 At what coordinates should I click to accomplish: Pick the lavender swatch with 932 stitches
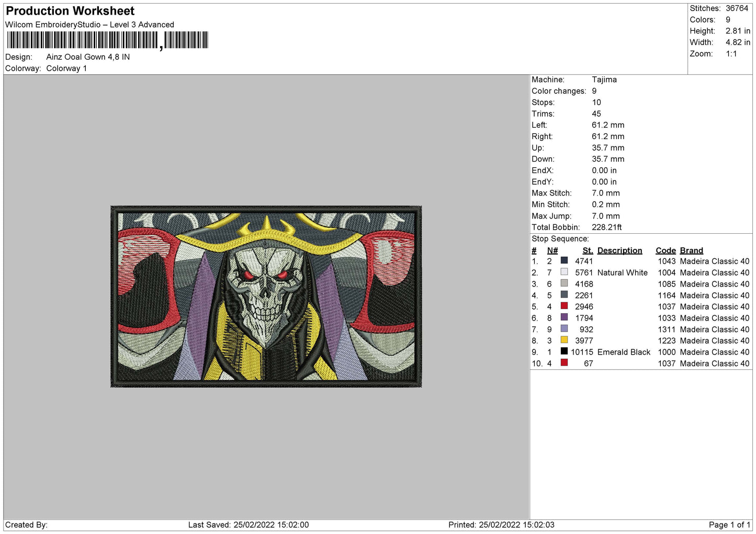coord(564,329)
